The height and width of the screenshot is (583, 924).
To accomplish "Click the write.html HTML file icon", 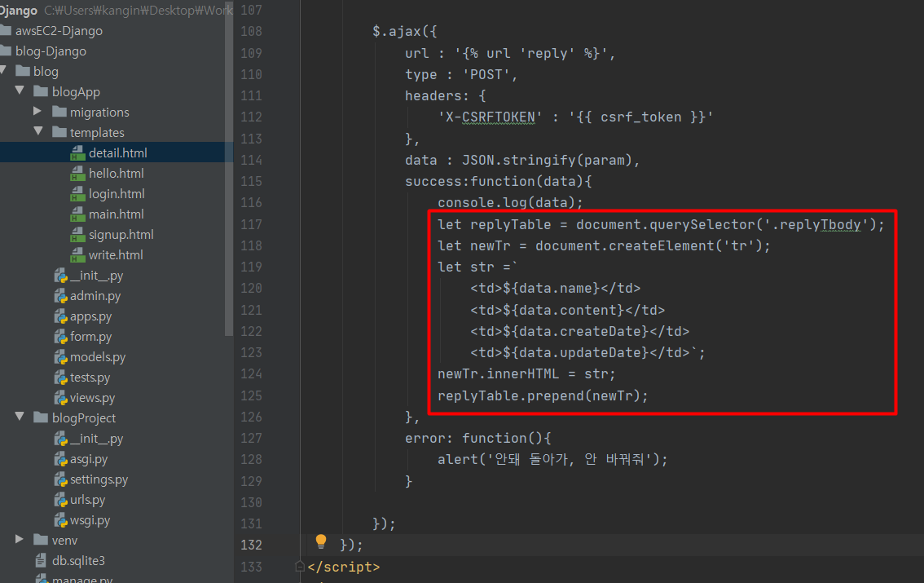I will tap(77, 255).
